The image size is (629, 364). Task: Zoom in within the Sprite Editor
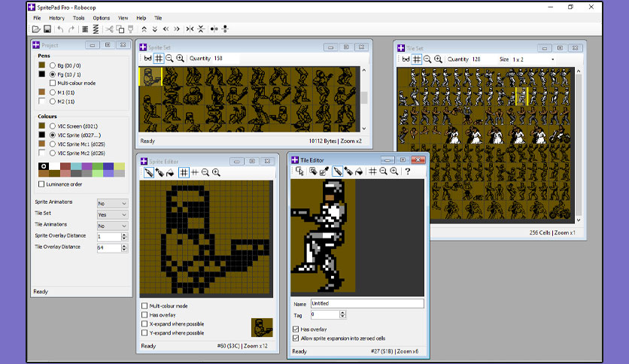(x=216, y=173)
